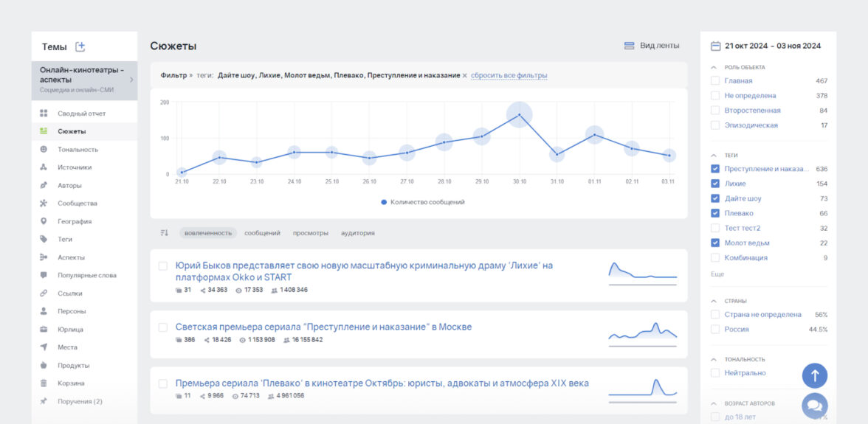This screenshot has width=868, height=424.
Task: Click the 30.10 peak data point
Action: 519,114
